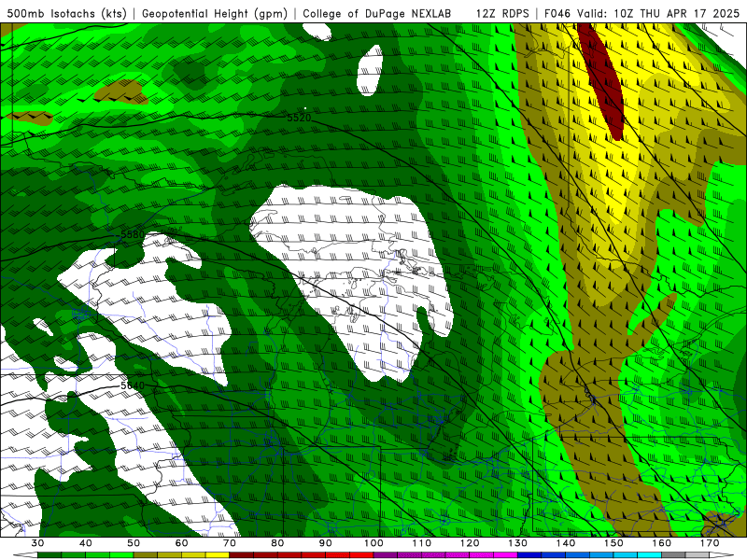Click the 60 value on the color scale

[181, 543]
